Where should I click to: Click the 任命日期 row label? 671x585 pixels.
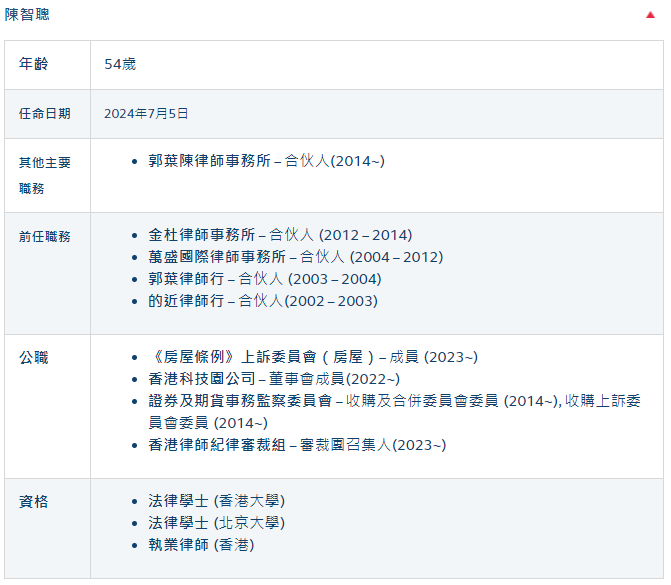point(45,113)
